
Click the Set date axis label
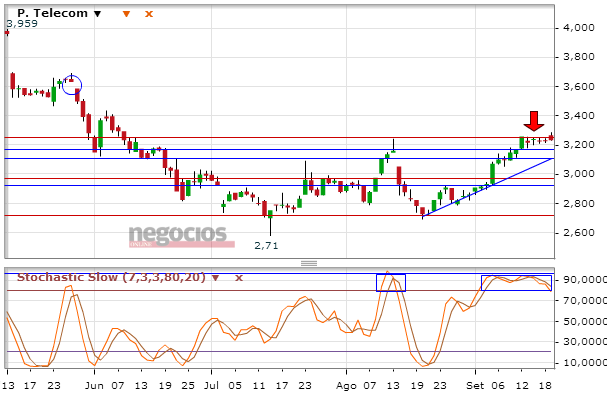coord(475,386)
